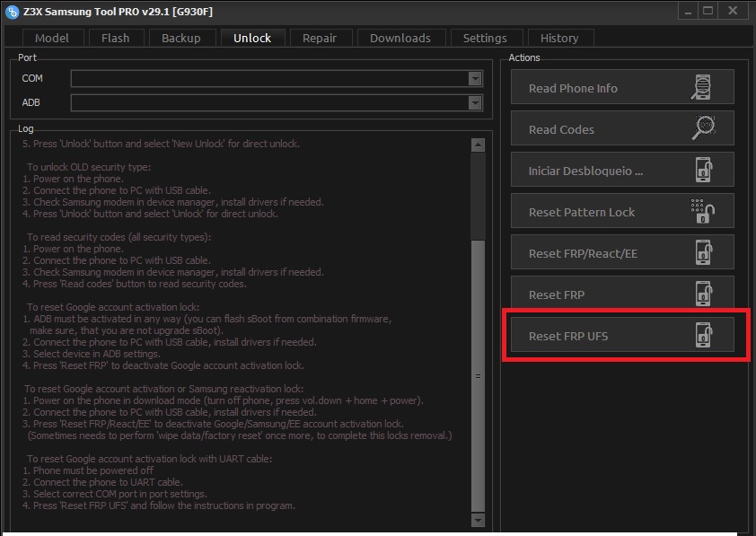Viewport: 756px width, 536px height.
Task: Click log line starting "5. Press 'Unlock' button"
Action: click(x=161, y=144)
